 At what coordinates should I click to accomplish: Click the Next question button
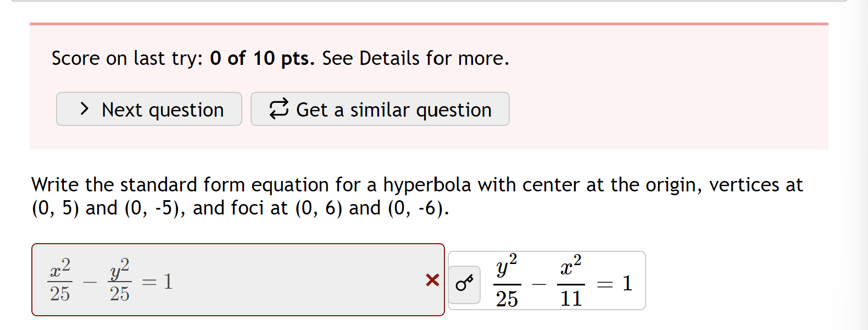point(149,109)
